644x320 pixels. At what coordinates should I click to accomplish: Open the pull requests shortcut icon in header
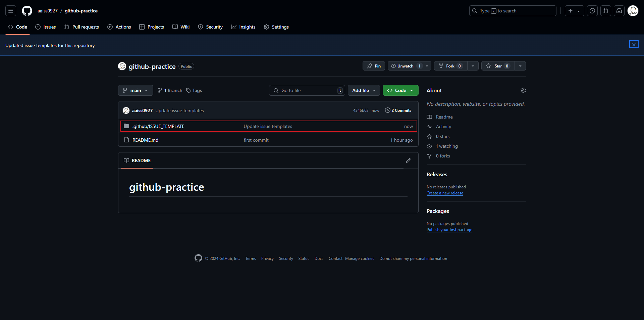(x=606, y=11)
